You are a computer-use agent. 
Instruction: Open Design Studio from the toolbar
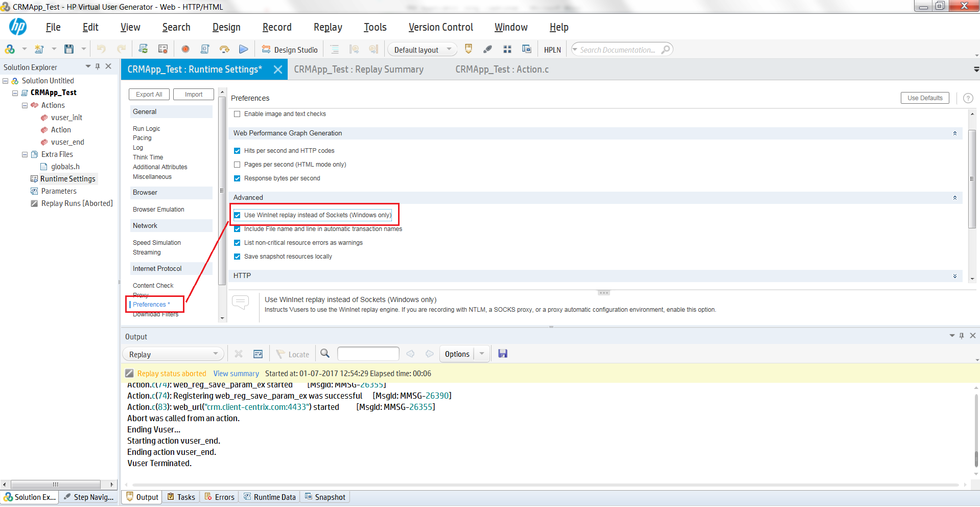pos(290,50)
